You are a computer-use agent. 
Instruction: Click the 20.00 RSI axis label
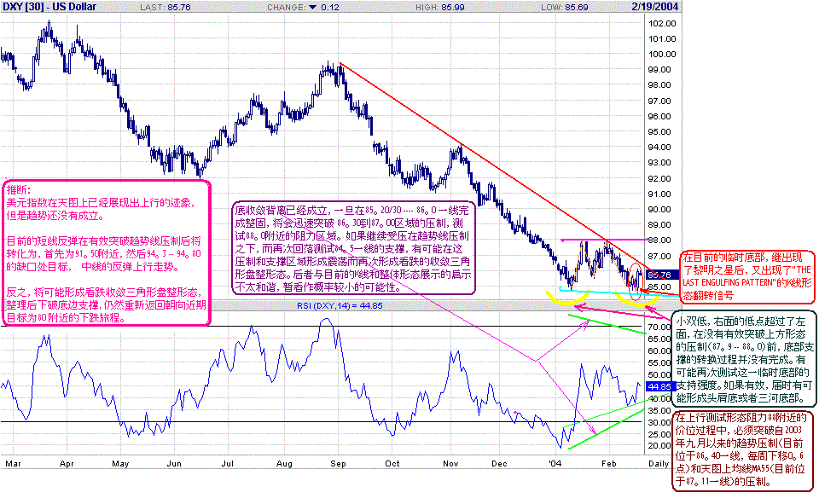[x=659, y=446]
